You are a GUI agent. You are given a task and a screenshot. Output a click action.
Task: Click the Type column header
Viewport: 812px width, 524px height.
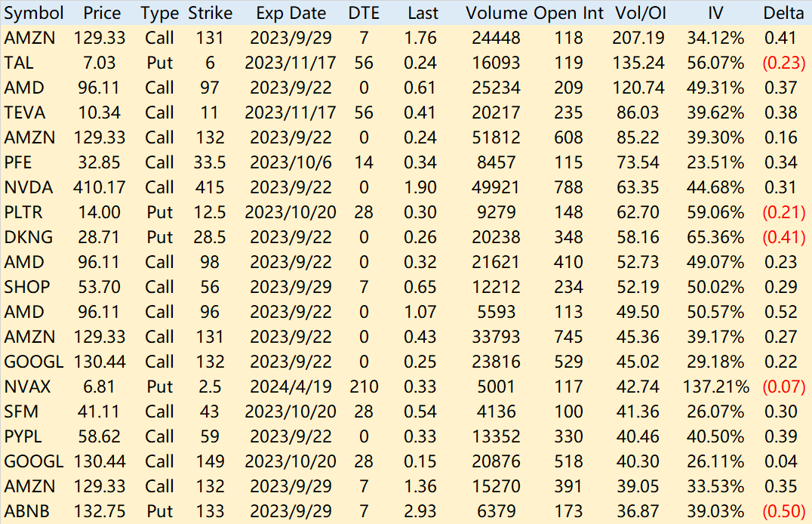pos(159,13)
